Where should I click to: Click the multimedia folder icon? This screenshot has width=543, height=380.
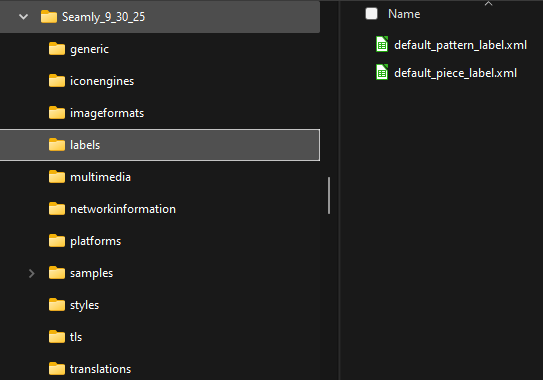tap(57, 177)
